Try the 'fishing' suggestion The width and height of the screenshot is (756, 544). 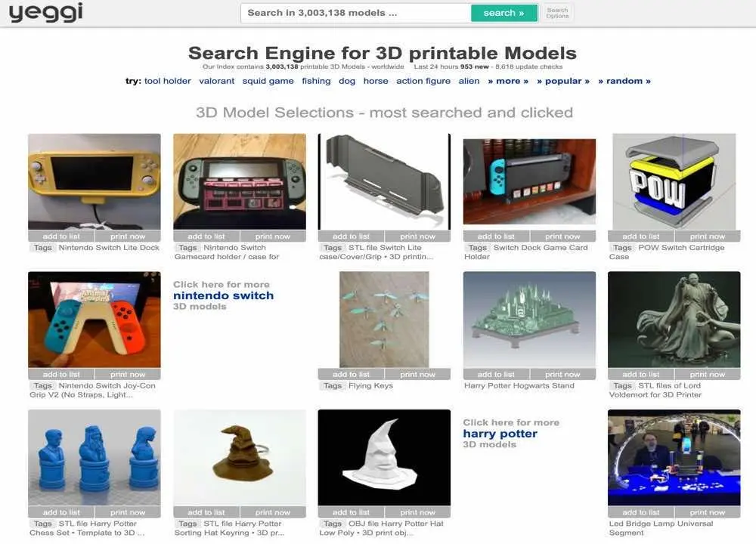tap(316, 81)
